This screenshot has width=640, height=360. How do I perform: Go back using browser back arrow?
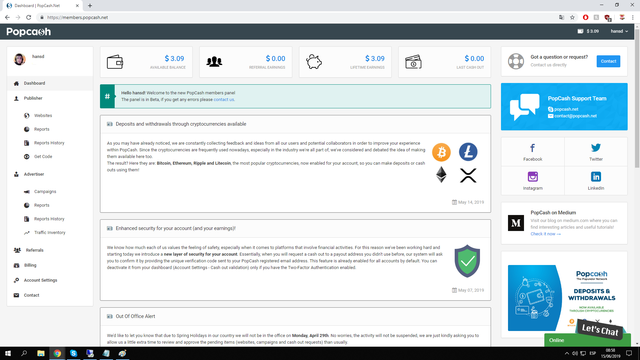coord(7,18)
